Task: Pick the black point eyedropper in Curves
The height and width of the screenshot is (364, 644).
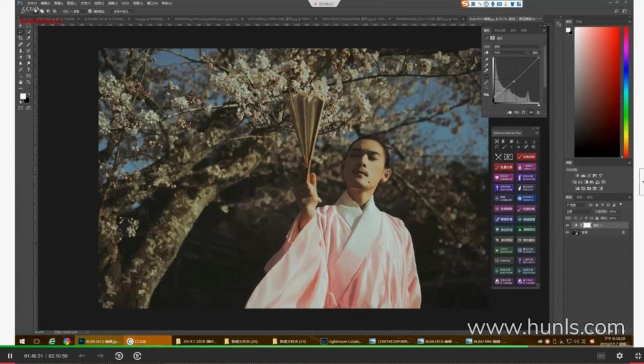Action: [x=486, y=59]
